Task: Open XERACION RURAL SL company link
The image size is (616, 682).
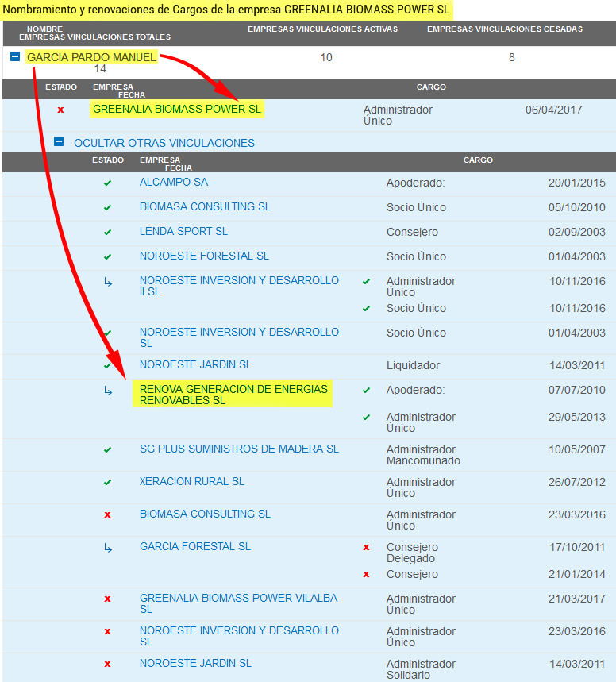Action: [x=192, y=481]
